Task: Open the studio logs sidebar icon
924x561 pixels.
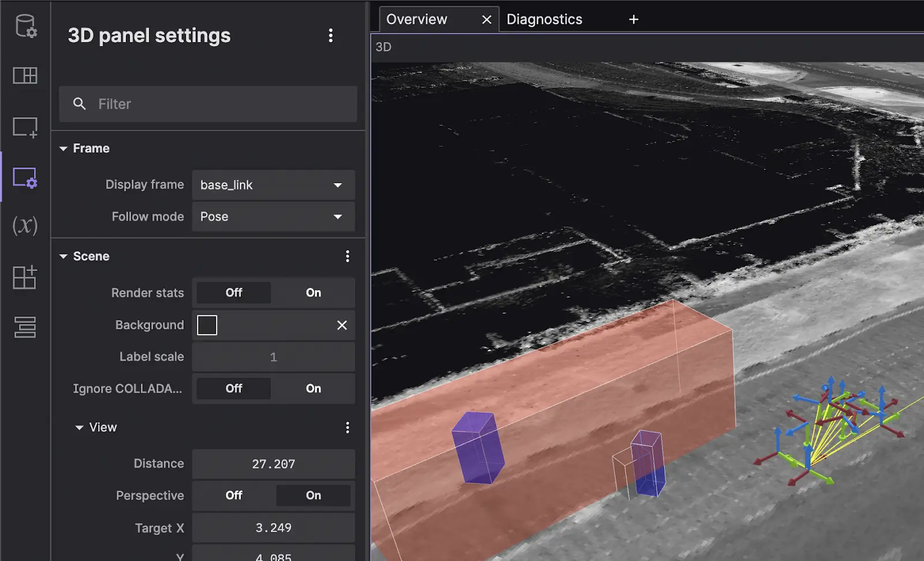Action: [x=25, y=327]
